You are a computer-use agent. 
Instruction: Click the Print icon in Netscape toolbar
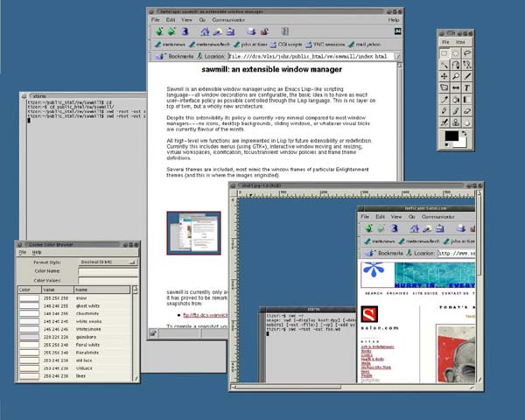251,31
